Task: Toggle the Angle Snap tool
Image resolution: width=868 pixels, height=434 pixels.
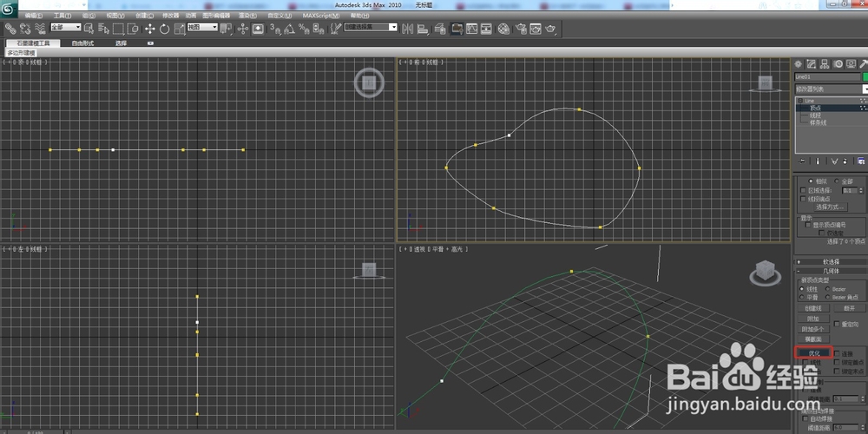Action: coord(289,29)
